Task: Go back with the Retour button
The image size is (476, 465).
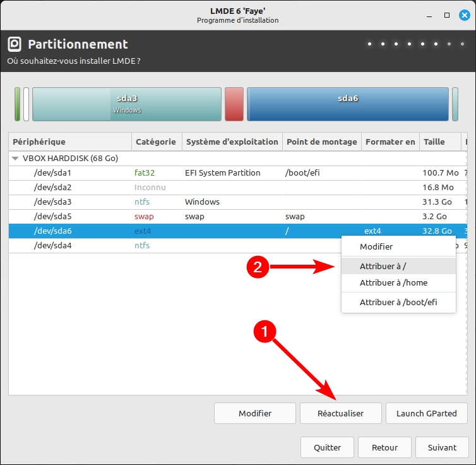Action: click(384, 447)
